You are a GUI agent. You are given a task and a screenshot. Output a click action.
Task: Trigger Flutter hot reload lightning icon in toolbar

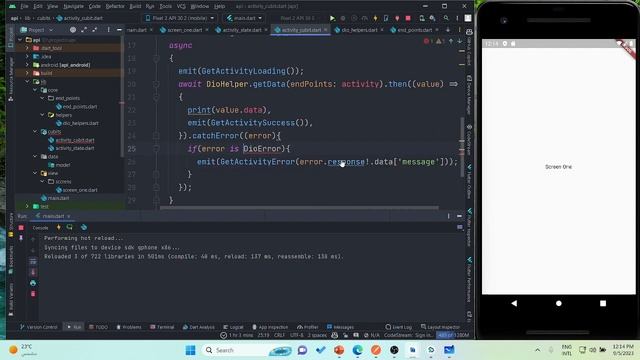tap(375, 18)
